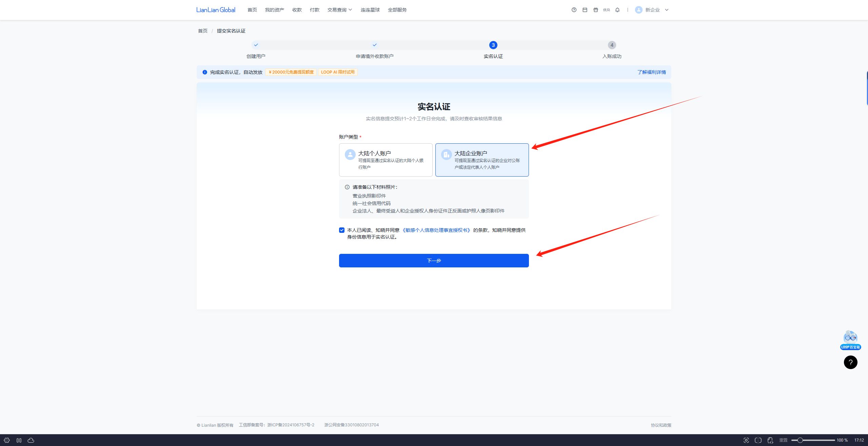Click the ¥20000元免费提现额度 tag
Image resolution: width=868 pixels, height=446 pixels.
point(291,72)
